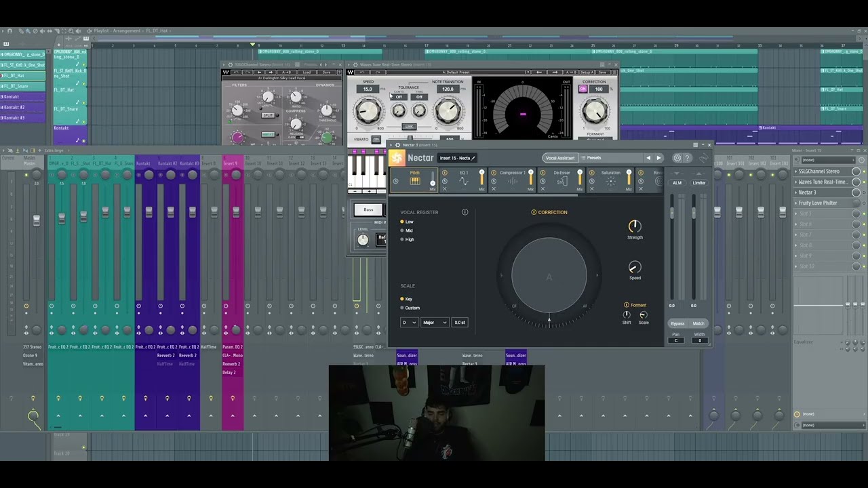This screenshot has height=488, width=868.
Task: Show Vocal Register info icon
Action: click(x=465, y=212)
